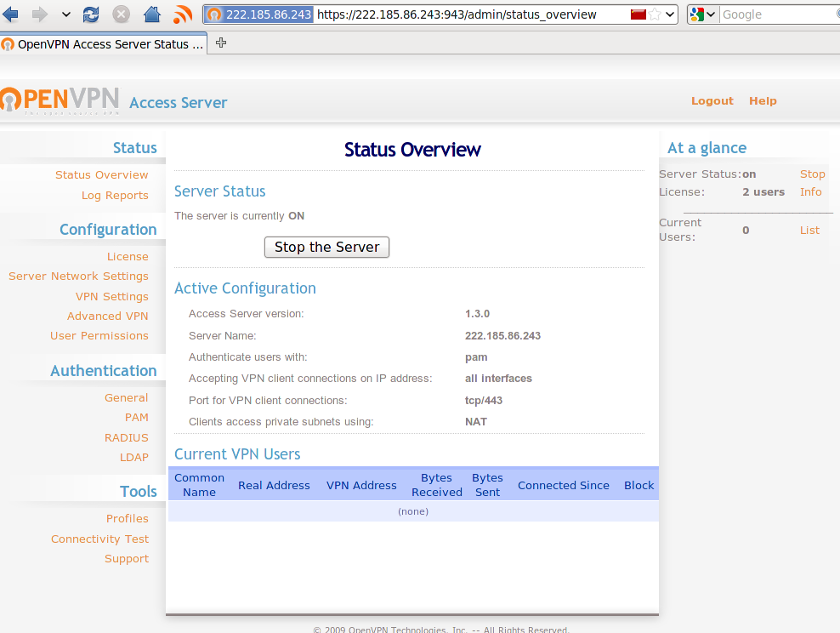The width and height of the screenshot is (840, 633).
Task: Click the version value 1.3.0
Action: coord(477,314)
